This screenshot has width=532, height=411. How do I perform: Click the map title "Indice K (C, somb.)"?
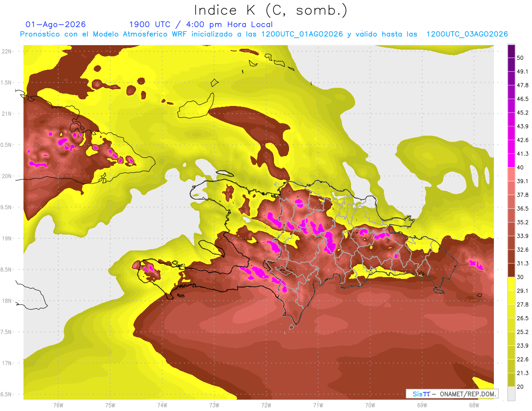(x=271, y=10)
